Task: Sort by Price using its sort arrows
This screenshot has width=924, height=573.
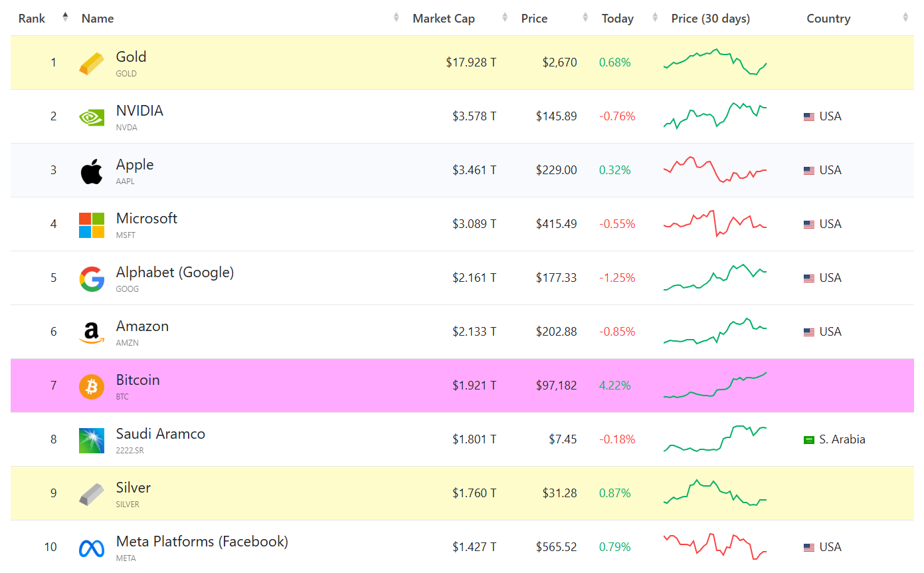Action: (585, 17)
